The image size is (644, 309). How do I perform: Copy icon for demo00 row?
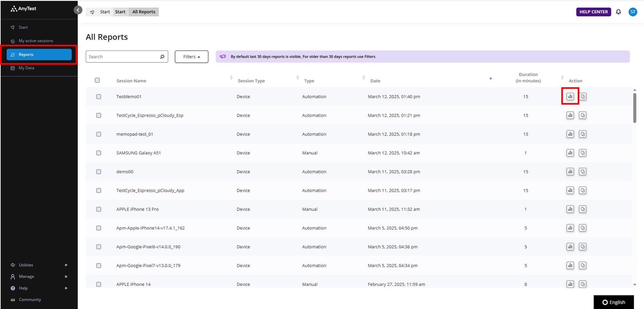pyautogui.click(x=582, y=172)
